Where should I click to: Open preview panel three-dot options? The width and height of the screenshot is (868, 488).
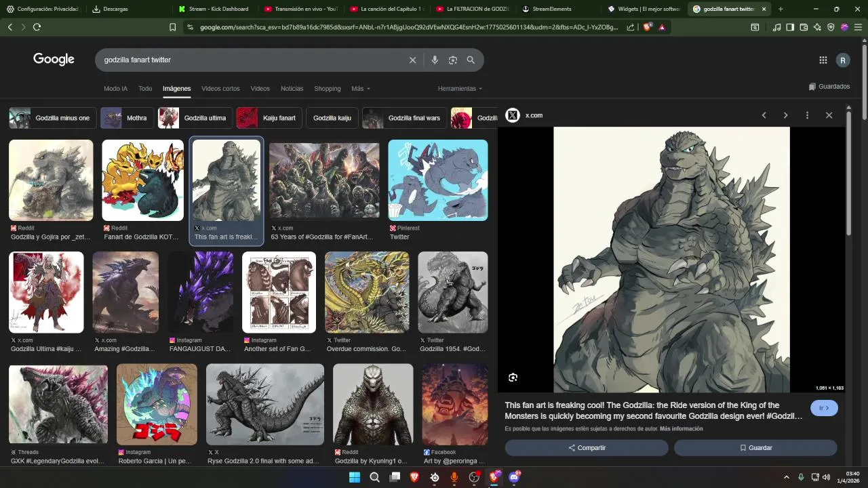coord(807,115)
